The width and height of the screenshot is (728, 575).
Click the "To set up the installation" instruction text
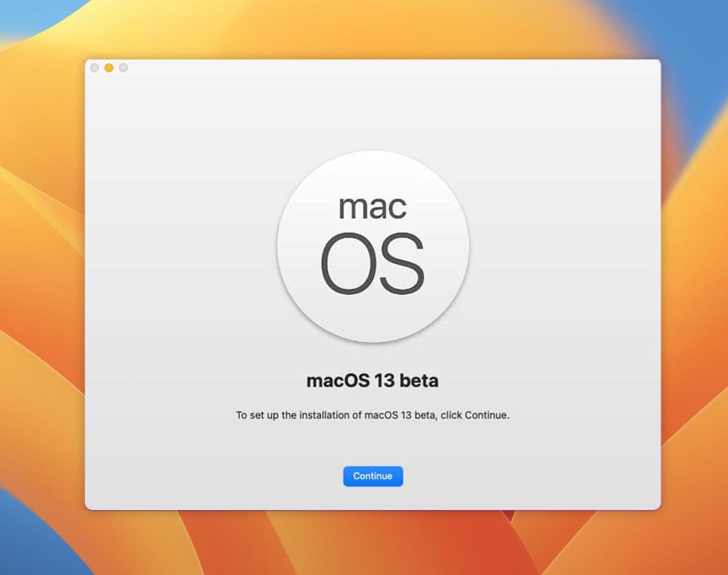[372, 416]
